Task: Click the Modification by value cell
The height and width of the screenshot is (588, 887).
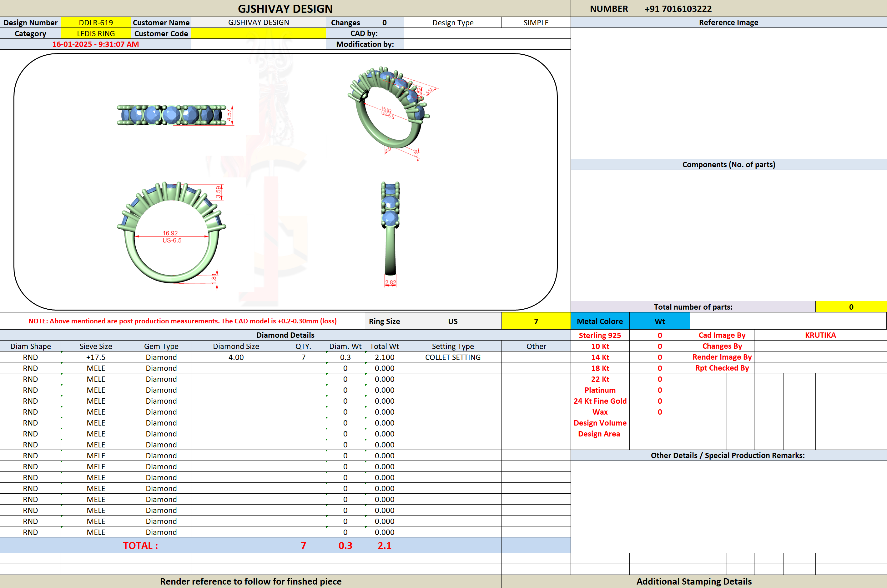Action: [487, 44]
